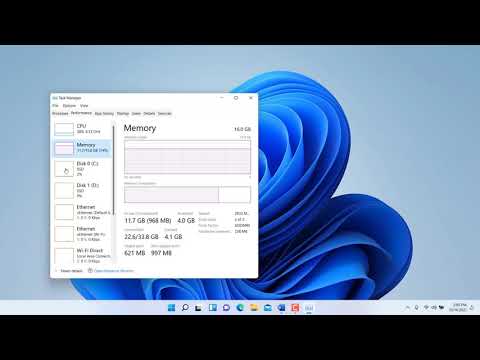Viewport: 480px width, 360px height.
Task: Open the network tray icon
Action: click(426, 307)
